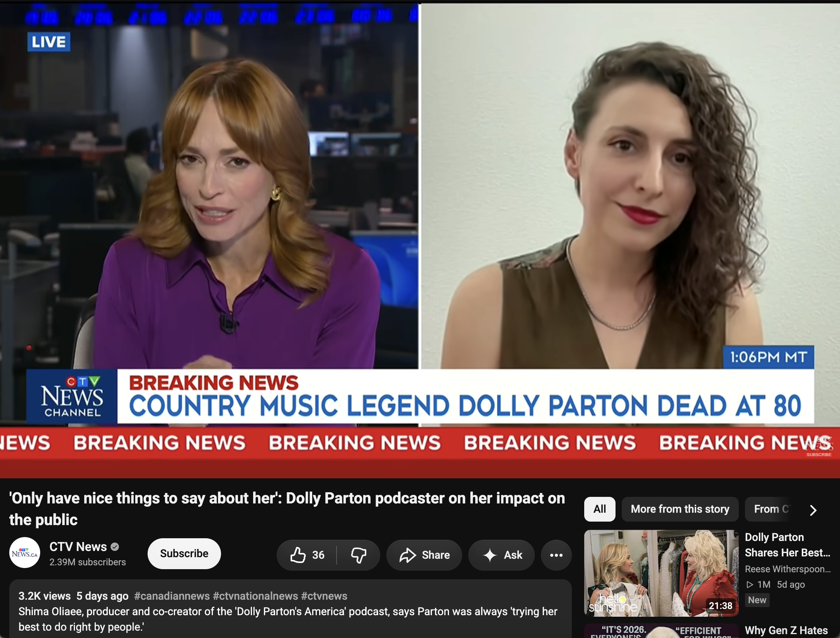
Task: Select the More from this story chip
Action: click(x=680, y=509)
